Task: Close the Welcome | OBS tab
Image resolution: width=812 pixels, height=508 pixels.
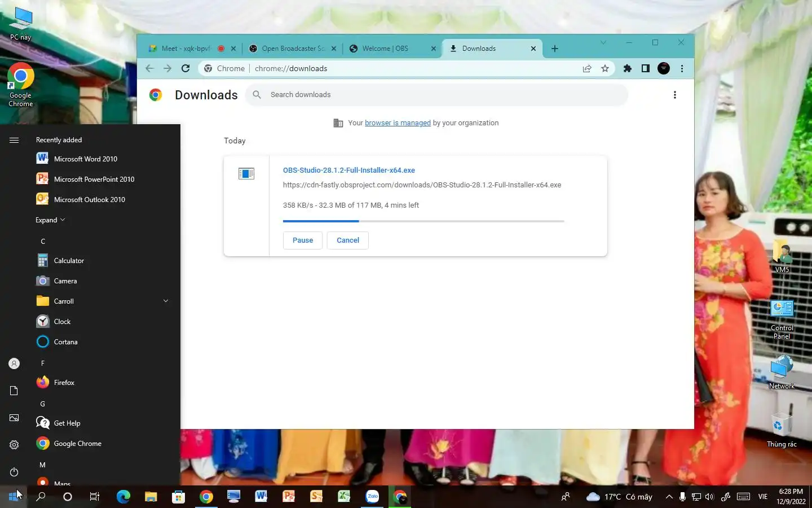Action: 434,49
